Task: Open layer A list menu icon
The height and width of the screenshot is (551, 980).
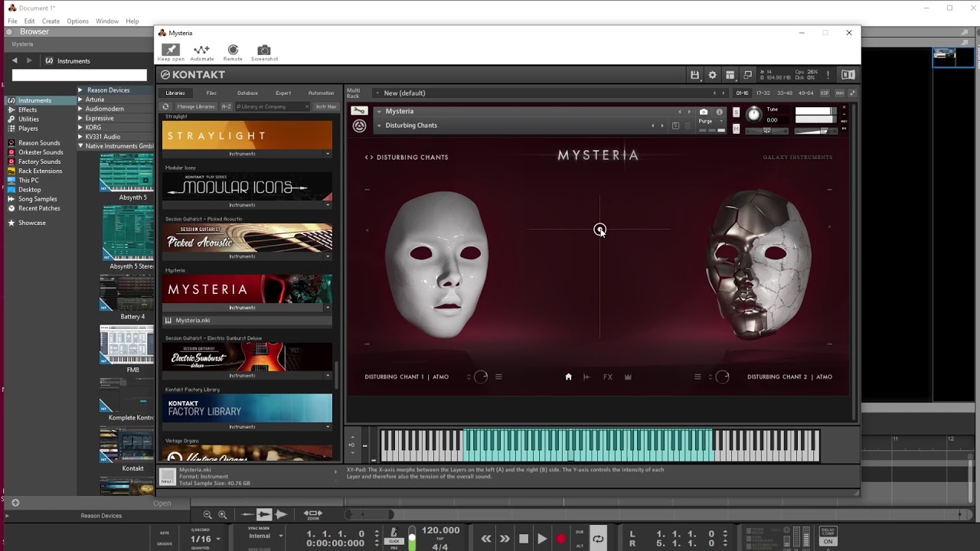Action: click(x=498, y=377)
